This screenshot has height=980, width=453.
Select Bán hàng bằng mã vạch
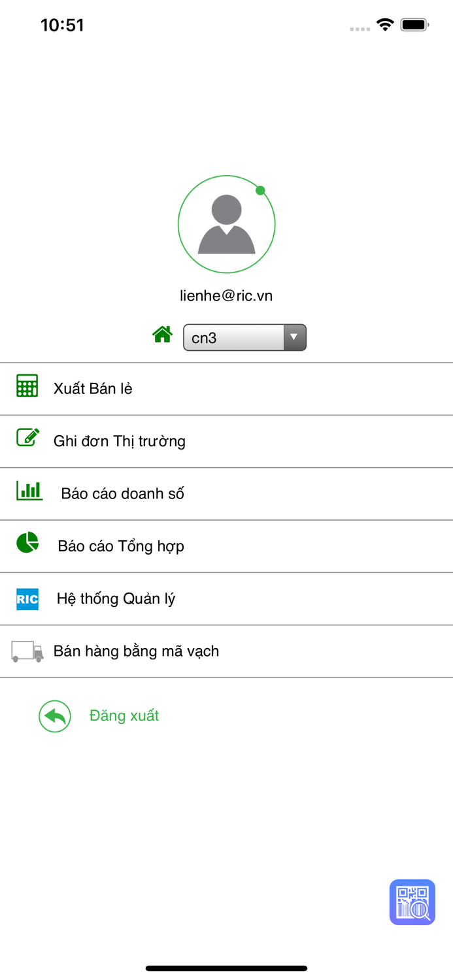pyautogui.click(x=136, y=651)
